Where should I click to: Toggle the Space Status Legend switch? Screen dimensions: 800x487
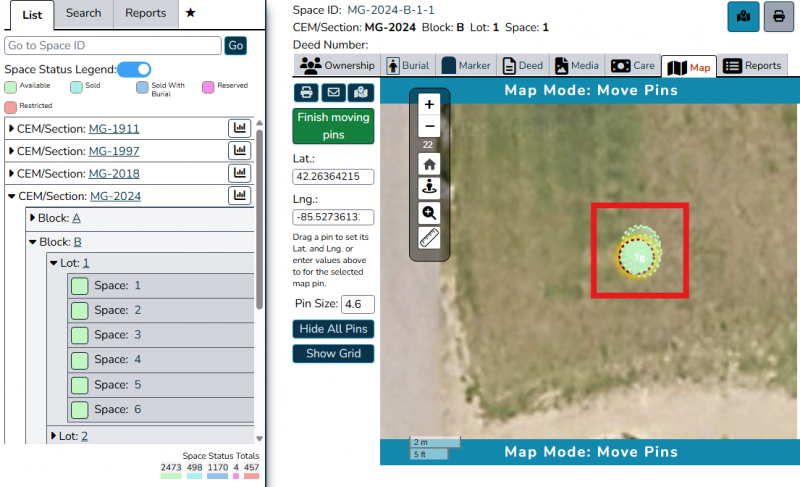(x=134, y=69)
